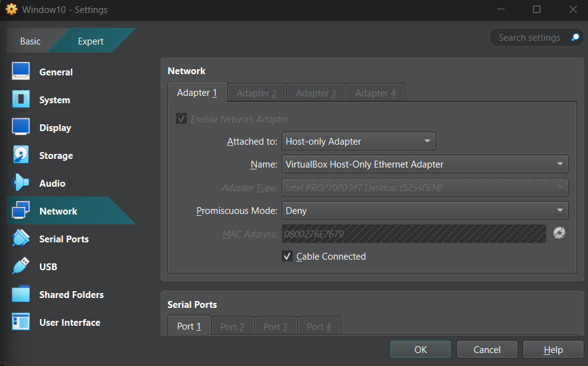The width and height of the screenshot is (588, 366).
Task: Click the Audio speaker icon
Action: point(20,182)
